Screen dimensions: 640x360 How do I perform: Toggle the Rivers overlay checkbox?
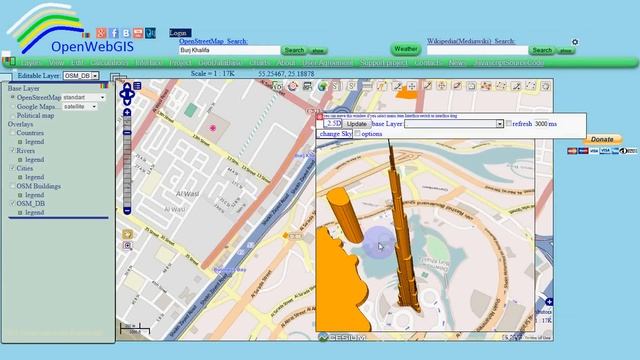pyautogui.click(x=12, y=150)
